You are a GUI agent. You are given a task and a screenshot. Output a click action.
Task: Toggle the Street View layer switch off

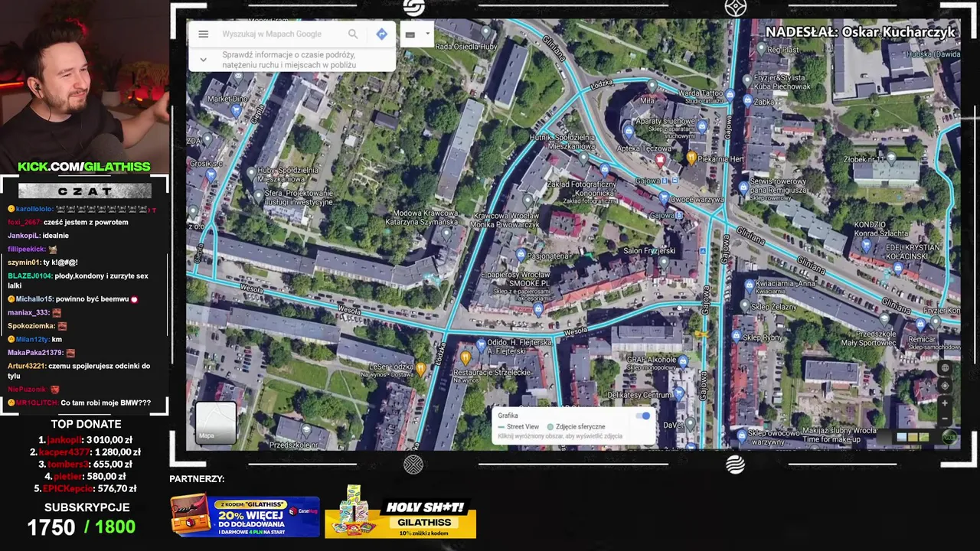click(643, 416)
